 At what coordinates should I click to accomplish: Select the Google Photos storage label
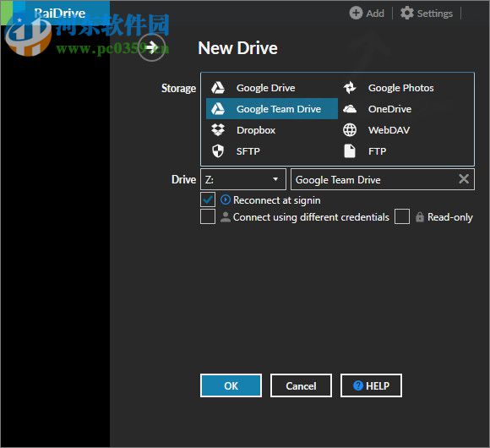click(401, 88)
